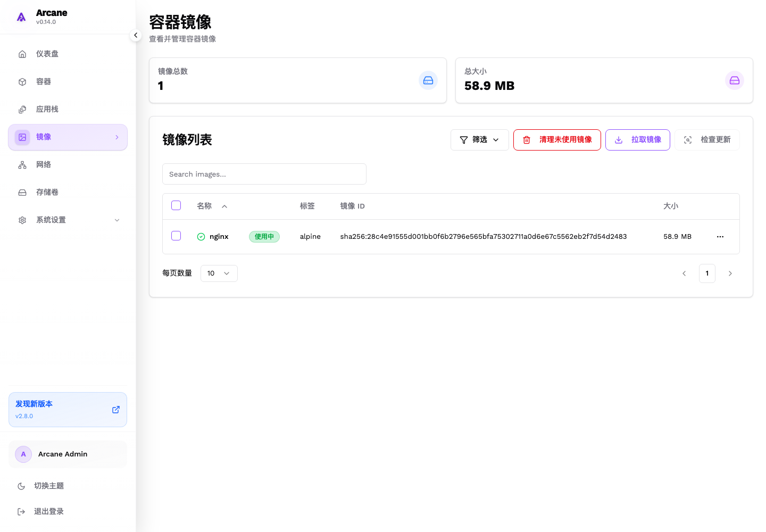Open the 筛选 filter dropdown
The image size is (766, 532).
(480, 140)
